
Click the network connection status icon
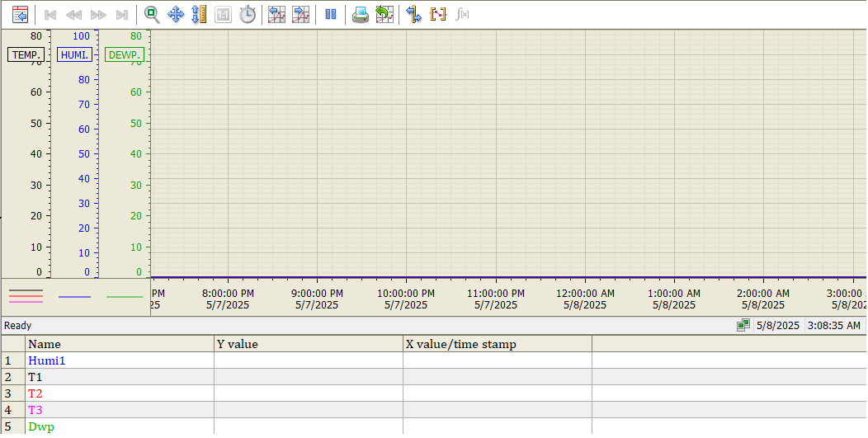point(743,326)
